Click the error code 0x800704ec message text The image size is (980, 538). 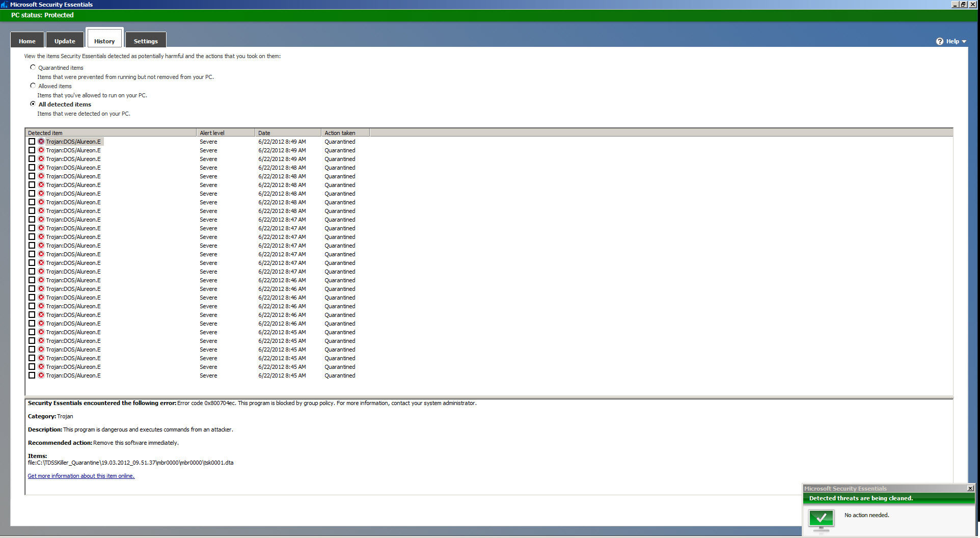pos(326,403)
